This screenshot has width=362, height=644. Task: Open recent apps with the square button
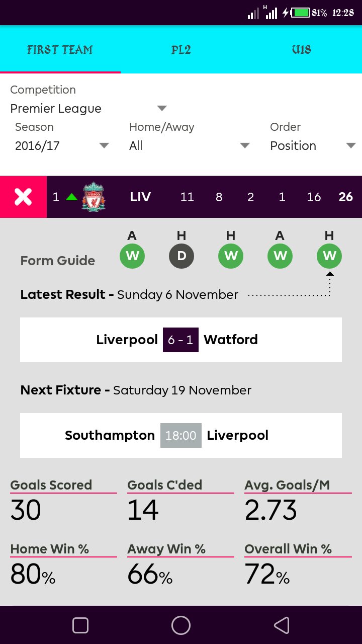80,625
